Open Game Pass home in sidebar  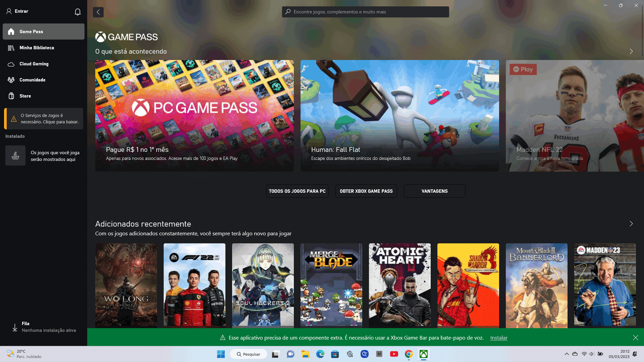tap(44, 32)
